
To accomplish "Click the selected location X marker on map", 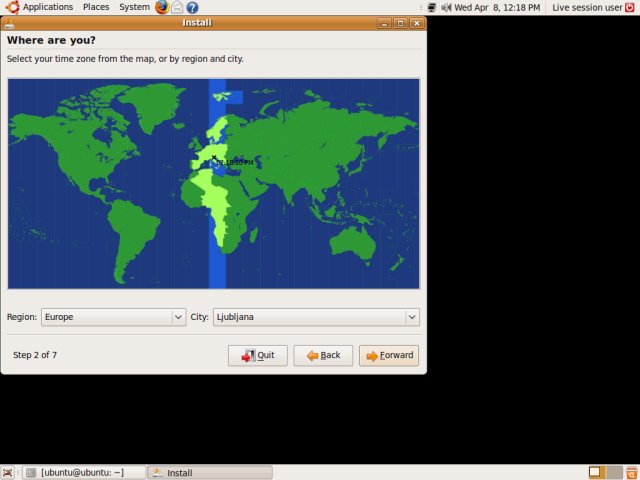I will (214, 158).
